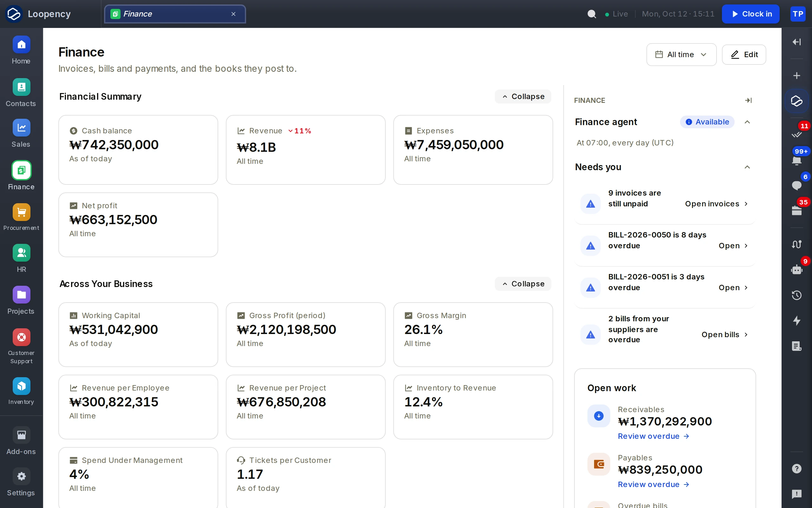Open the Procurement module
Image resolution: width=812 pixels, height=508 pixels.
coord(21,217)
